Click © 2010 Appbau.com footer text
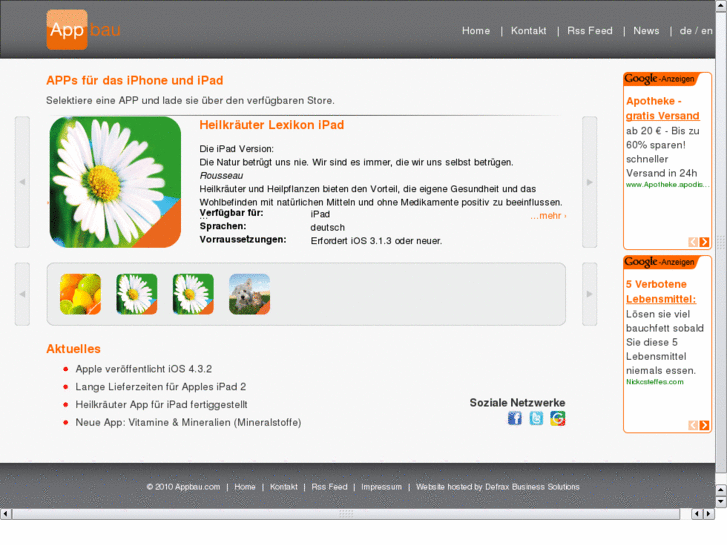This screenshot has width=727, height=545. [183, 487]
